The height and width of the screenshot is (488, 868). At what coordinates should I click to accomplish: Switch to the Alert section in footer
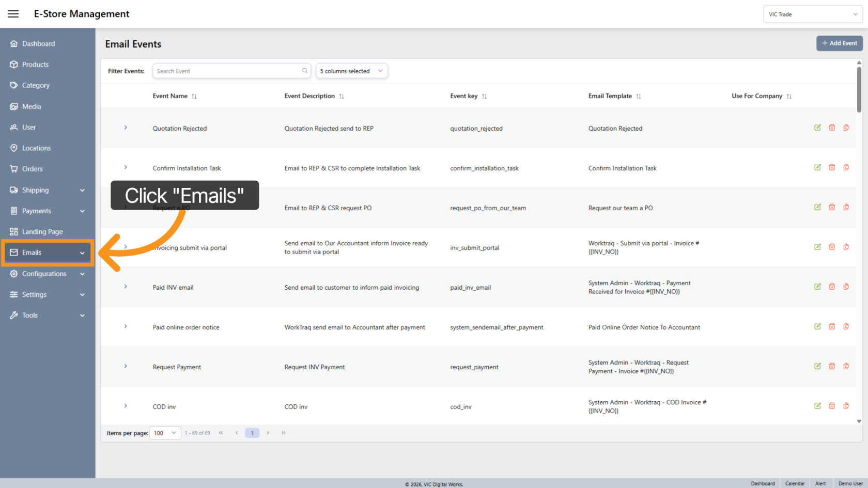(x=820, y=483)
